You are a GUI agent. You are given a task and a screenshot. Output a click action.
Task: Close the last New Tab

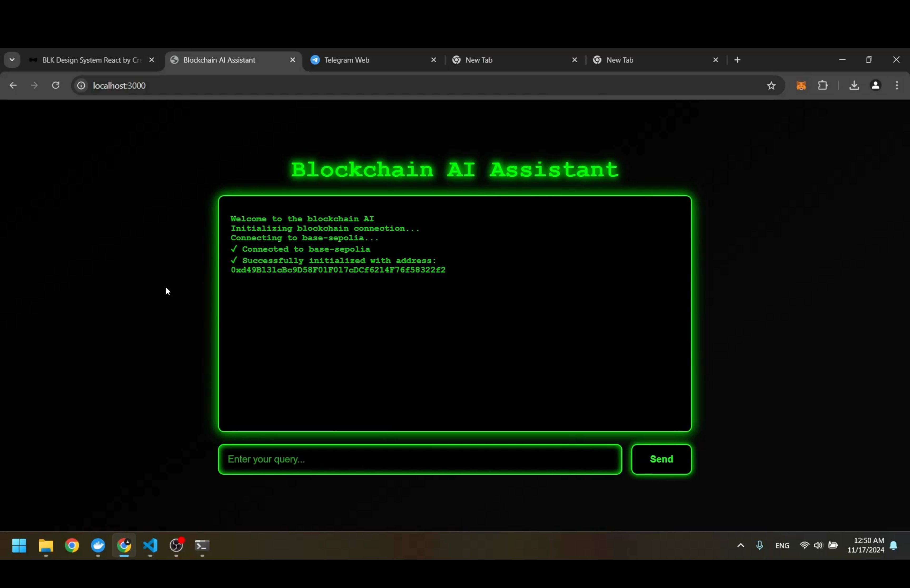(x=716, y=60)
